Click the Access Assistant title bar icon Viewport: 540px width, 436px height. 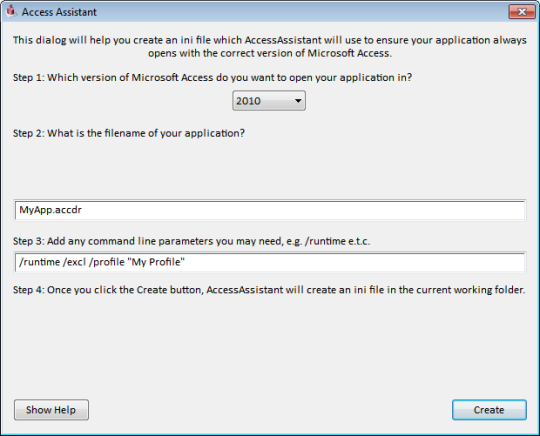click(x=11, y=11)
